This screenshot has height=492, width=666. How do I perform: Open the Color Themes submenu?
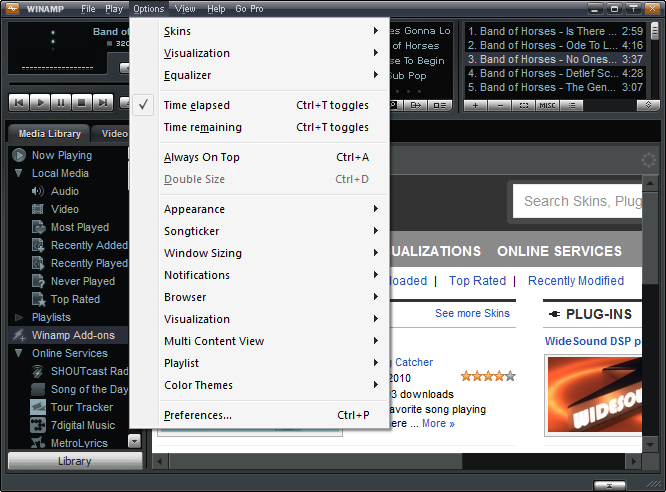259,385
